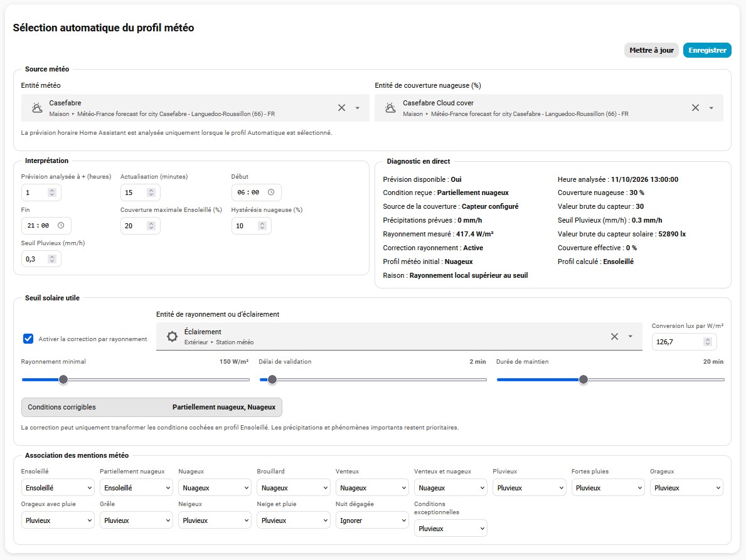Click the Condition reçue Partiellement nuageux text
Image resolution: width=746 pixels, height=560 pixels.
(446, 193)
